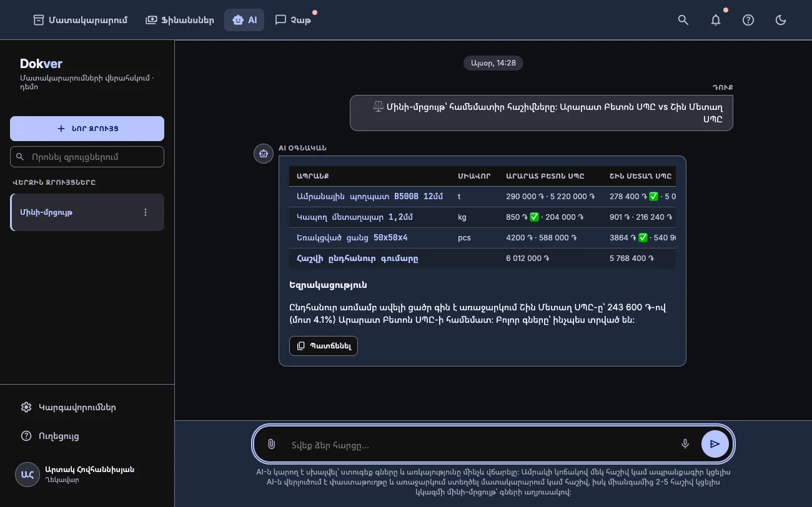Click the 4200 ֏ · 588 000 ֏ cell
This screenshot has height=507, width=812.
pyautogui.click(x=542, y=238)
